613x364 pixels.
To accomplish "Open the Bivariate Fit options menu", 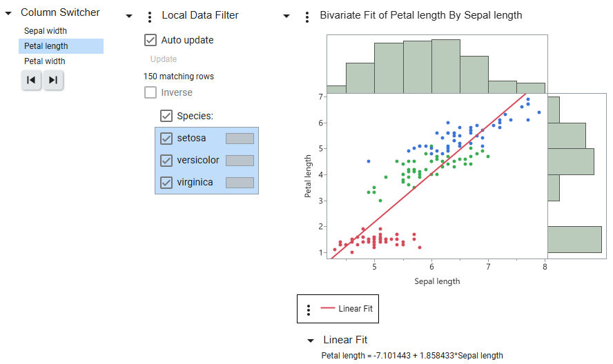I will 307,17.
